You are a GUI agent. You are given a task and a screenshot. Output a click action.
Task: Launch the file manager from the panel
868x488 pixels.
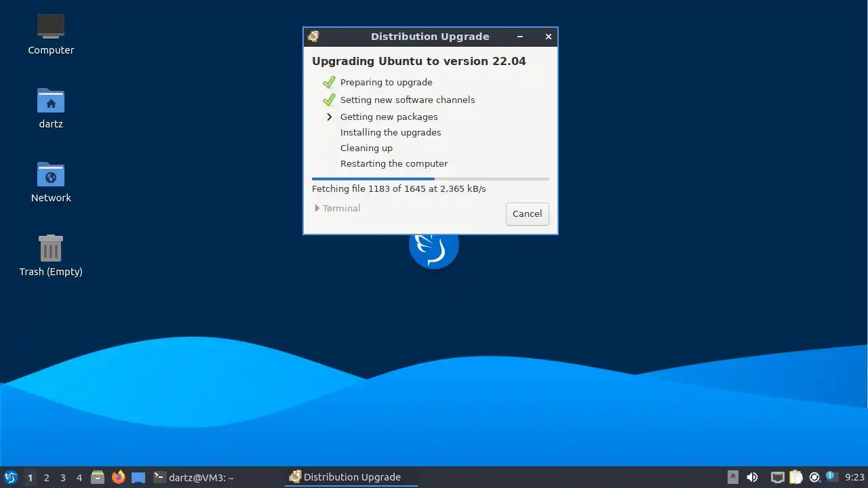[98, 477]
